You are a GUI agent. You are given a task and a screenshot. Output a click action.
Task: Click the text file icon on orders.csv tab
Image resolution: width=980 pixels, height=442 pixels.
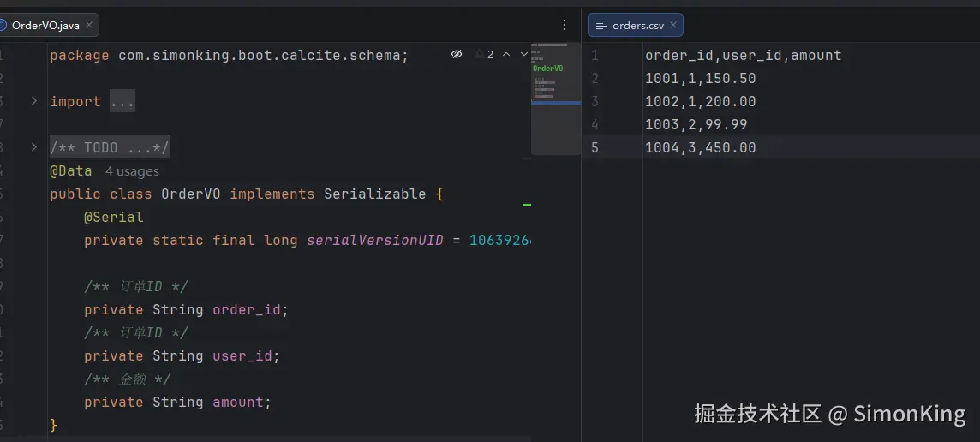pyautogui.click(x=601, y=26)
